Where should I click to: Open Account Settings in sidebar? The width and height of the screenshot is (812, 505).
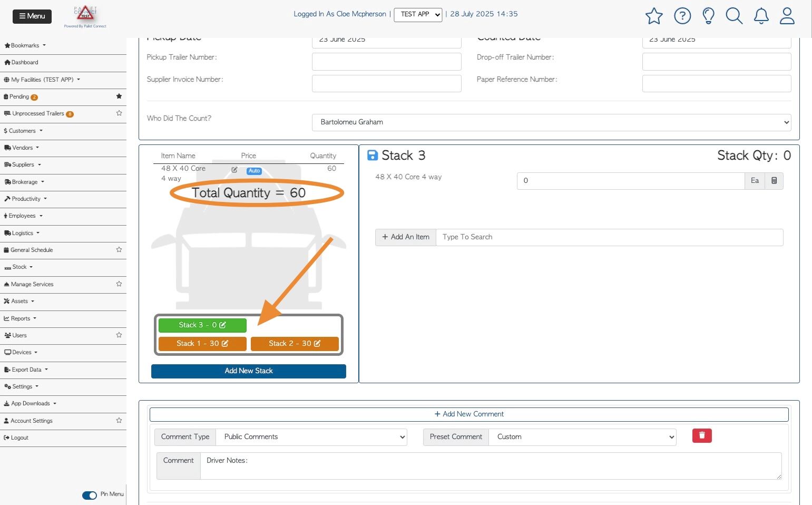(x=28, y=421)
